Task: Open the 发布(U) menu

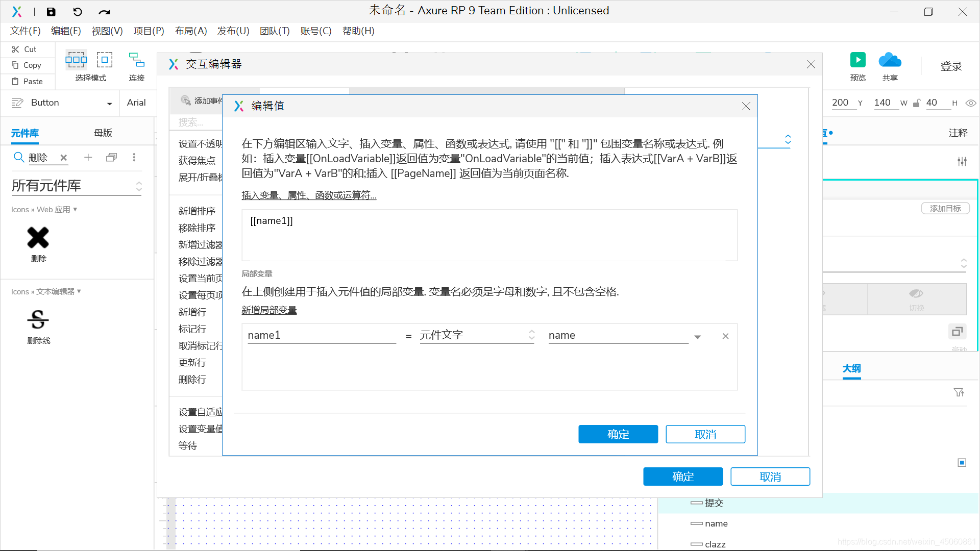Action: coord(233,31)
